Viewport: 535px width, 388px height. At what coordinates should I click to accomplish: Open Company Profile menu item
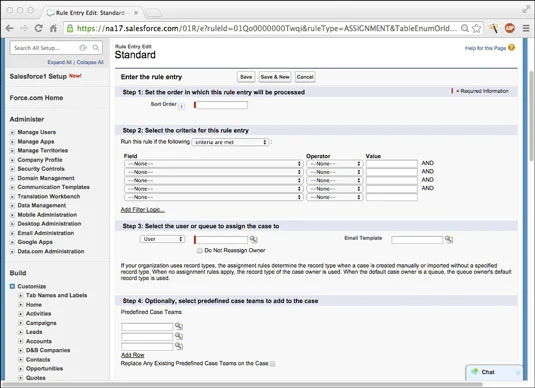point(40,160)
